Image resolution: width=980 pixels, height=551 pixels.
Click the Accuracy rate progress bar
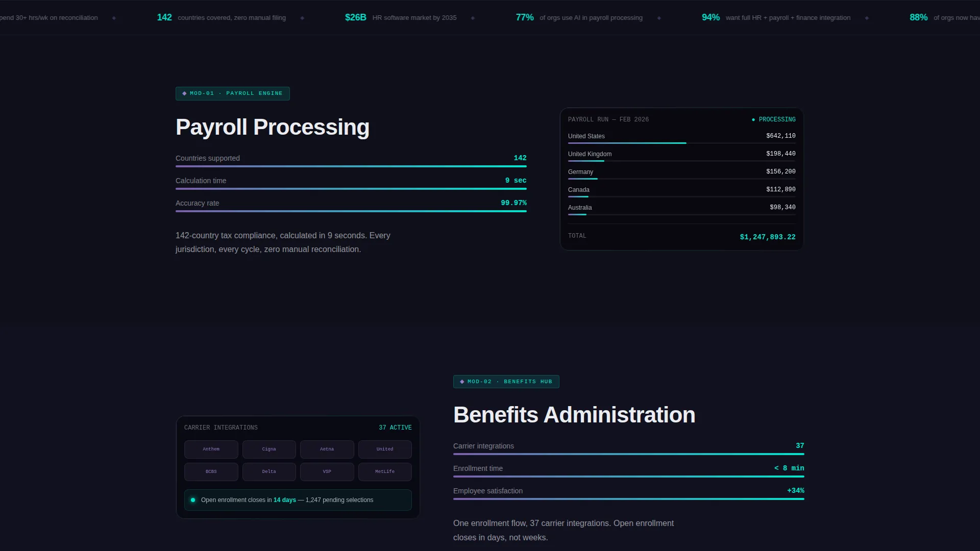tap(351, 211)
